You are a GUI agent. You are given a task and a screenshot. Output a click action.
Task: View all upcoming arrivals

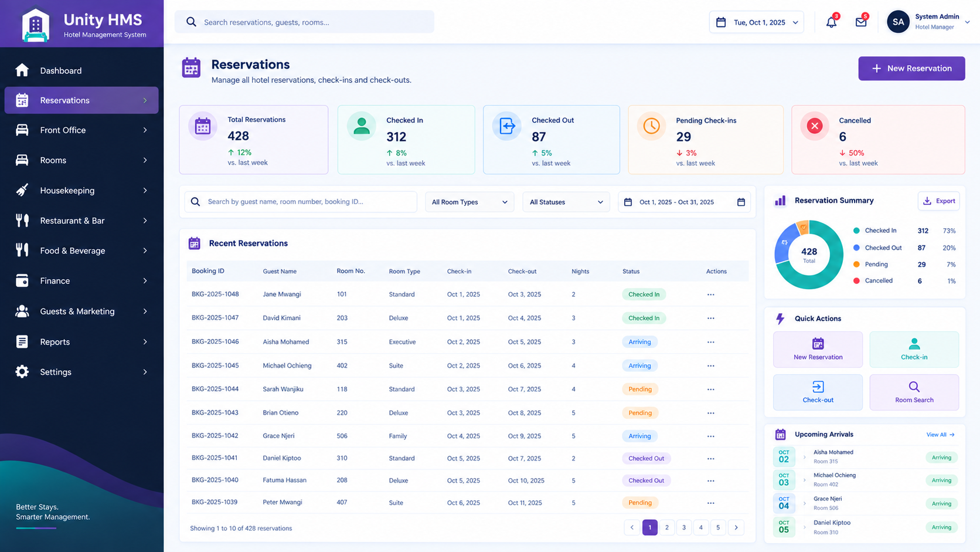[x=940, y=435]
